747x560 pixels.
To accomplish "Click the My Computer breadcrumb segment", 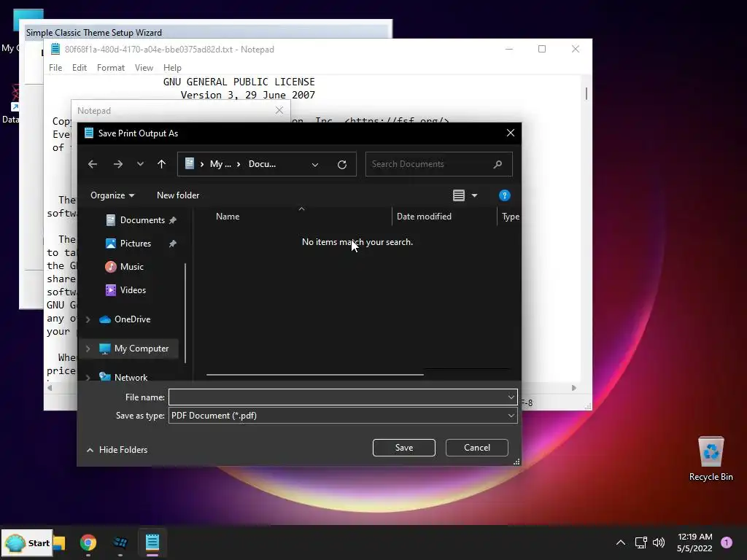I will (220, 164).
